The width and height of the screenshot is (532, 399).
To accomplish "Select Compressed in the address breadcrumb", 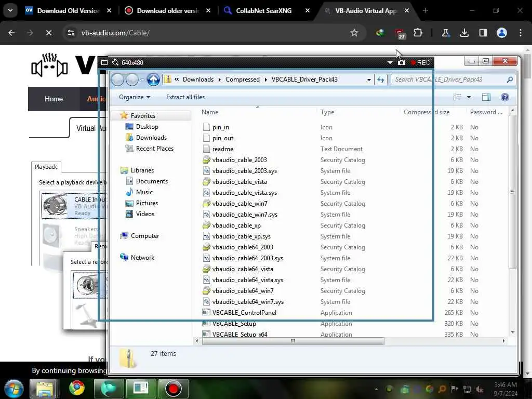I will click(242, 79).
